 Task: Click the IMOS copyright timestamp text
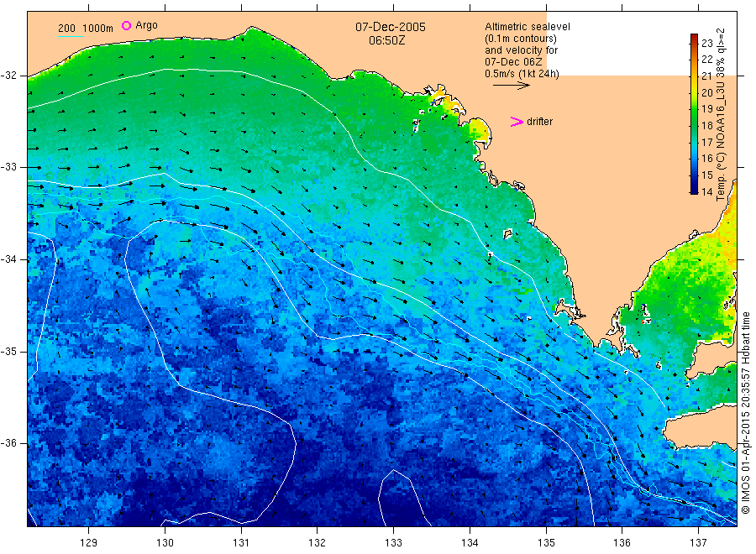coord(745,413)
